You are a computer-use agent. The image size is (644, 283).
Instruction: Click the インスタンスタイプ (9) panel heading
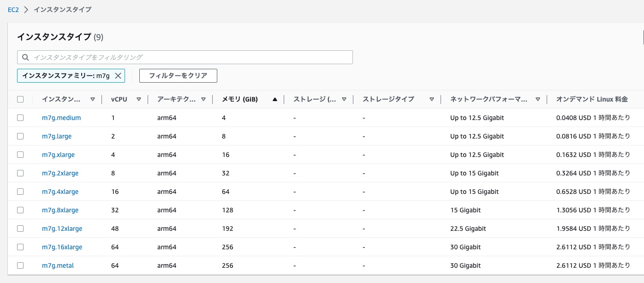tap(60, 37)
